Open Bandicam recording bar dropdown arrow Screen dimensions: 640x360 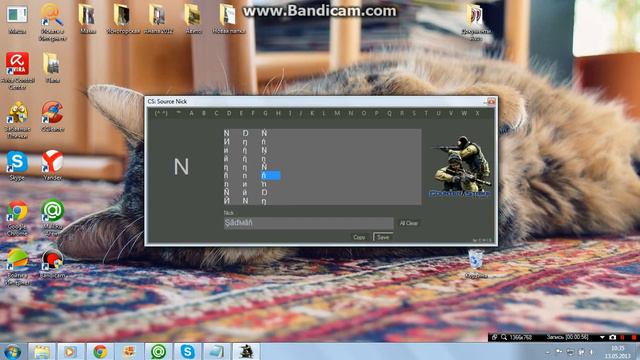602,338
